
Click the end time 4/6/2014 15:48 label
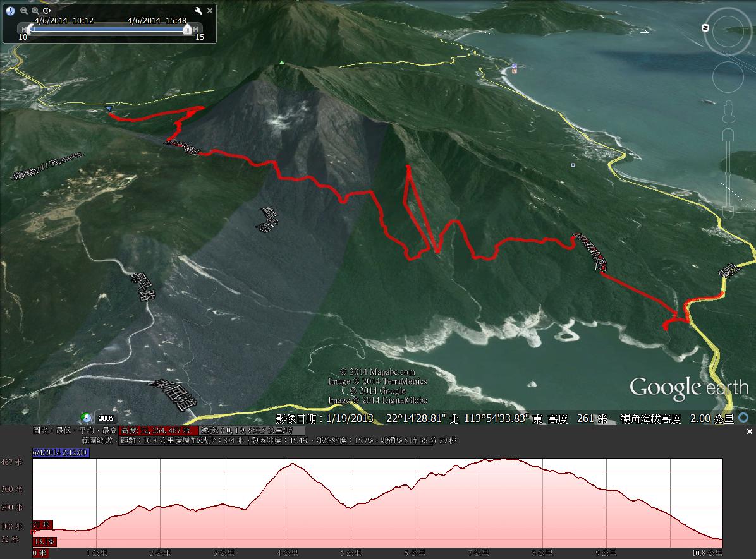click(157, 21)
